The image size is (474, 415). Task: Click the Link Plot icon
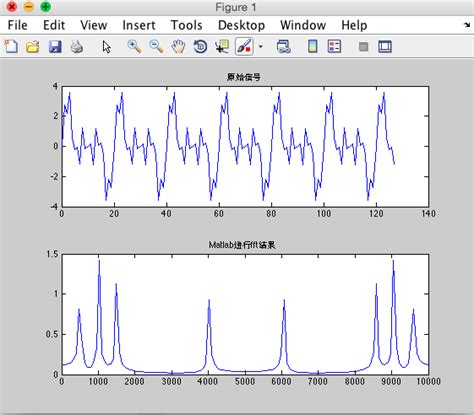284,46
